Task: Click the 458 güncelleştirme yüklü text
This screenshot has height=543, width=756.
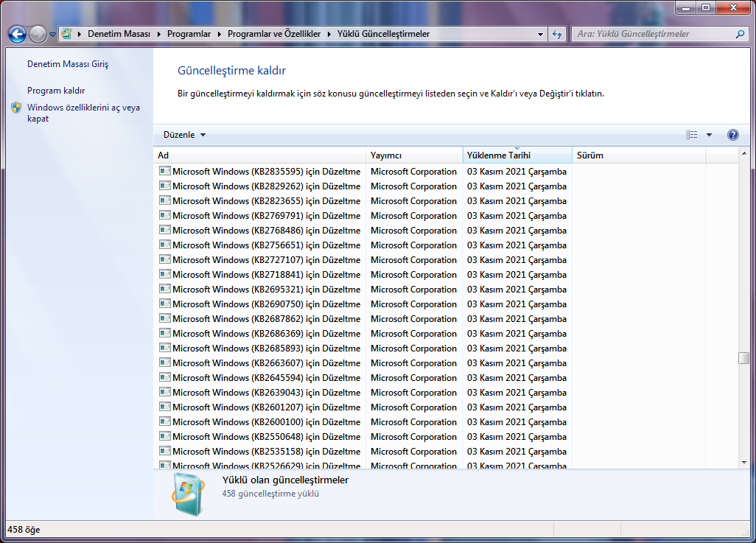Action: click(x=270, y=494)
